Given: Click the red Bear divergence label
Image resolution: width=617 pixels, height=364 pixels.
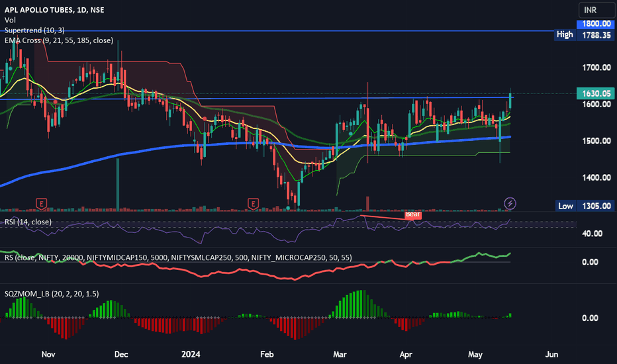Looking at the screenshot, I should (x=413, y=214).
